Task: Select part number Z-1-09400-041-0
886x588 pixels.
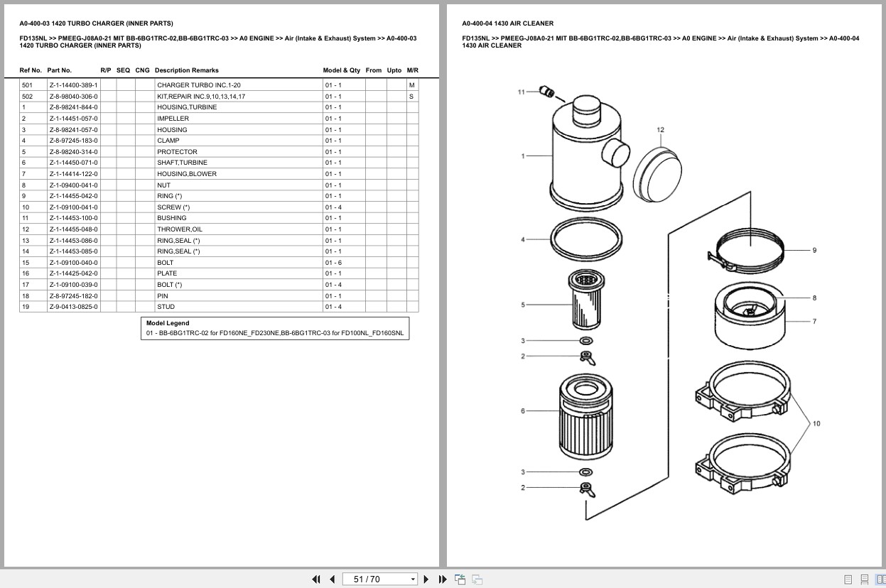Action: pyautogui.click(x=74, y=185)
